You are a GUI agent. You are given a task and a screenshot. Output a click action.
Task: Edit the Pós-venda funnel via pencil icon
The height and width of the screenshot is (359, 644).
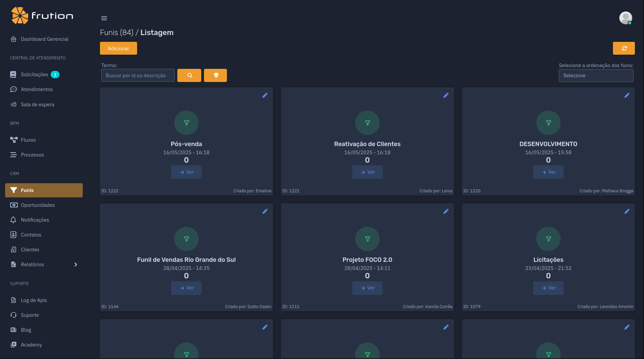click(265, 95)
